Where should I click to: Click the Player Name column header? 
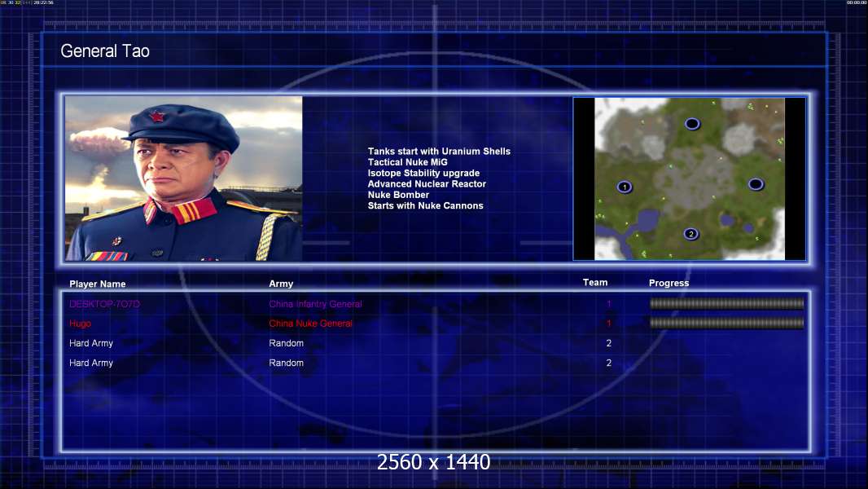(98, 284)
